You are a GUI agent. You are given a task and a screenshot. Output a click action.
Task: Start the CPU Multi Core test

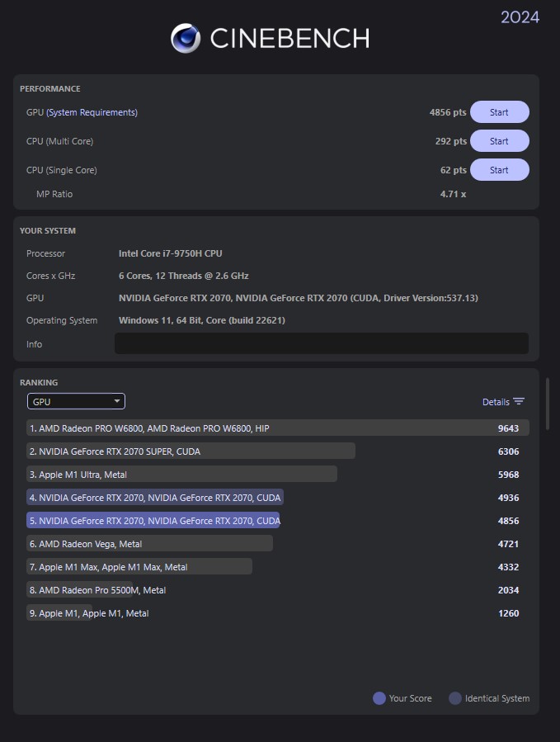coord(500,141)
